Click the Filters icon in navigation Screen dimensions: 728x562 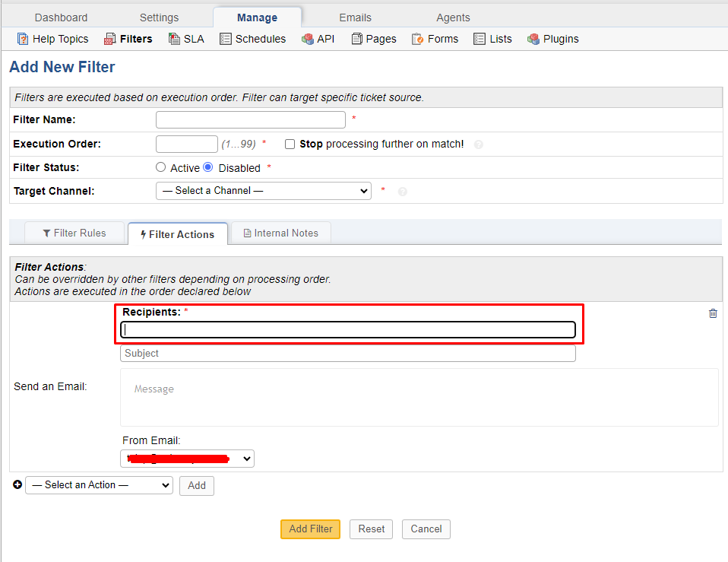[110, 39]
